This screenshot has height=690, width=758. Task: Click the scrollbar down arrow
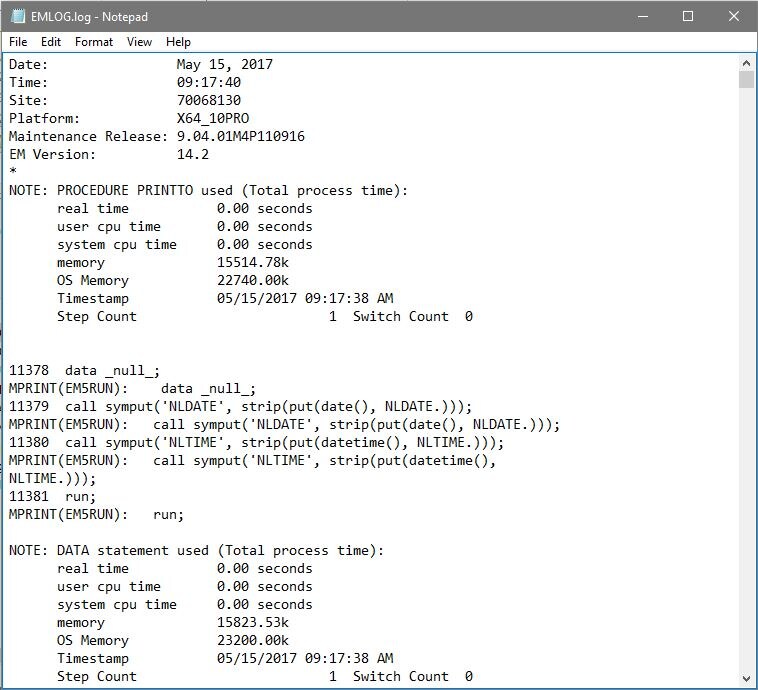[746, 678]
